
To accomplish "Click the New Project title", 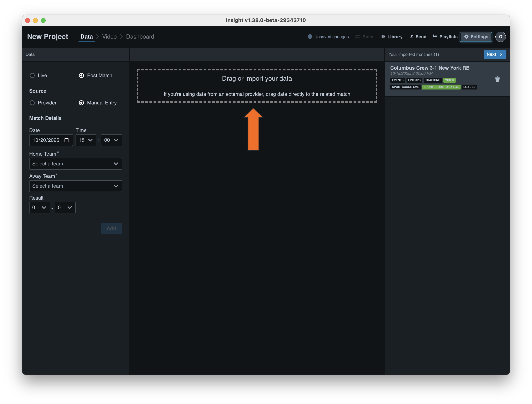I will (48, 37).
